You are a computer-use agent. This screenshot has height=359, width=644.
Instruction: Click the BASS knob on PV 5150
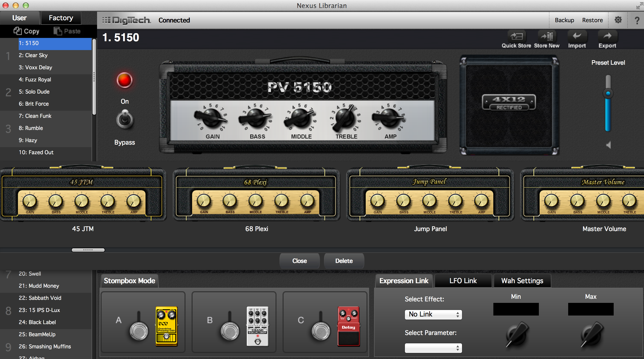point(255,118)
